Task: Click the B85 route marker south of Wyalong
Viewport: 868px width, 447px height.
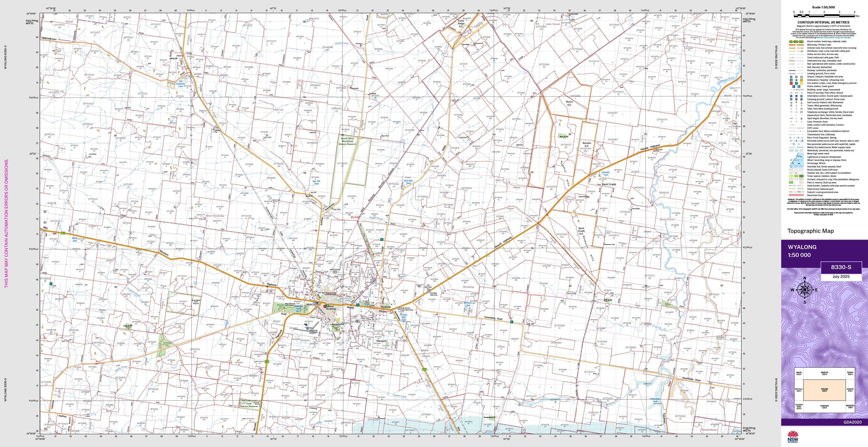Action: pyautogui.click(x=424, y=369)
